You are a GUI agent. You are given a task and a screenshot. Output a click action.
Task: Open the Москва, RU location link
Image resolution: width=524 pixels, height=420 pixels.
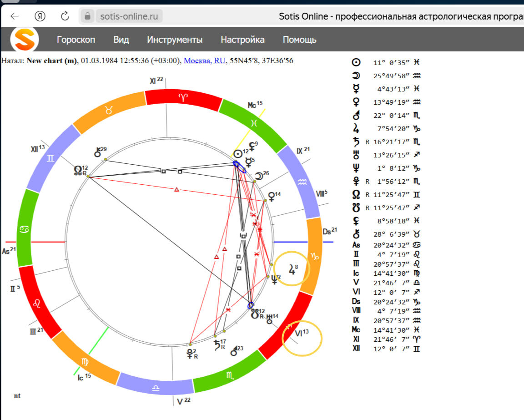205,61
